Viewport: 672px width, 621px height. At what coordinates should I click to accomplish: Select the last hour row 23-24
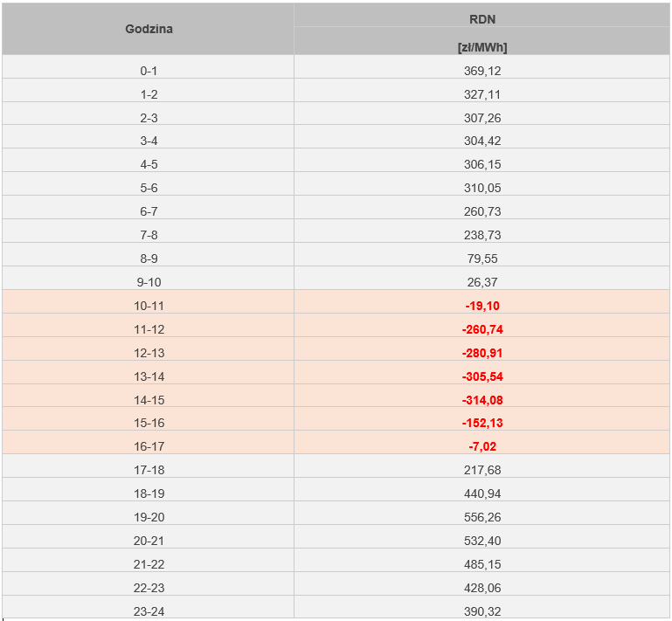point(149,611)
